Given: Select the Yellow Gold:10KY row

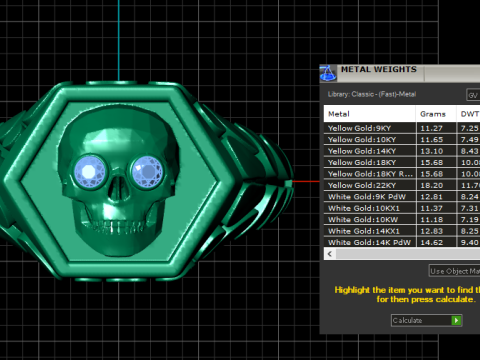Looking at the screenshot, I should click(x=402, y=140).
